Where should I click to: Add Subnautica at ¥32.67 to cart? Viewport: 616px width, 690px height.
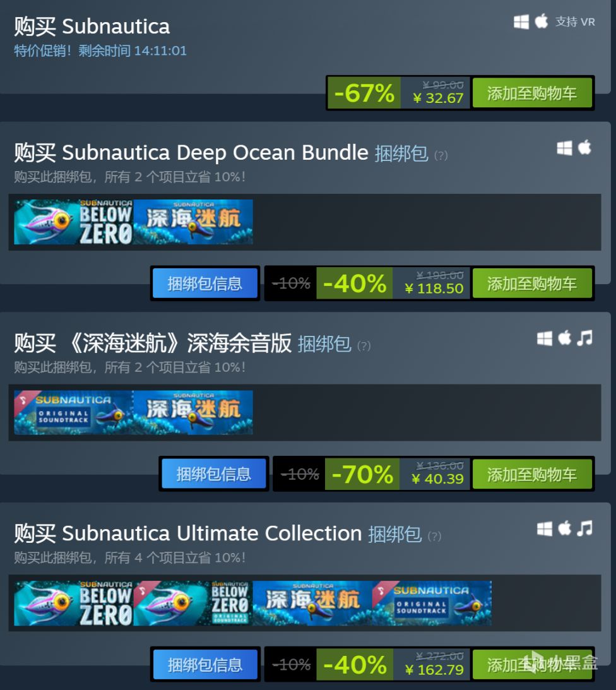532,93
